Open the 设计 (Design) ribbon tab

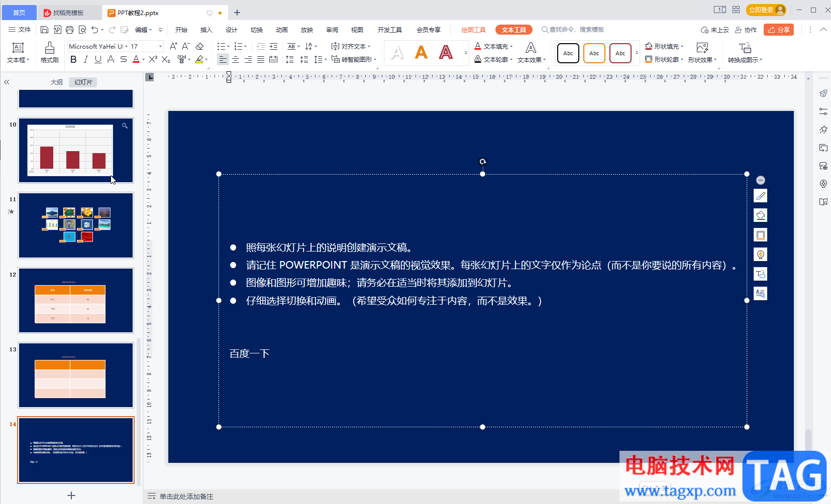[232, 30]
